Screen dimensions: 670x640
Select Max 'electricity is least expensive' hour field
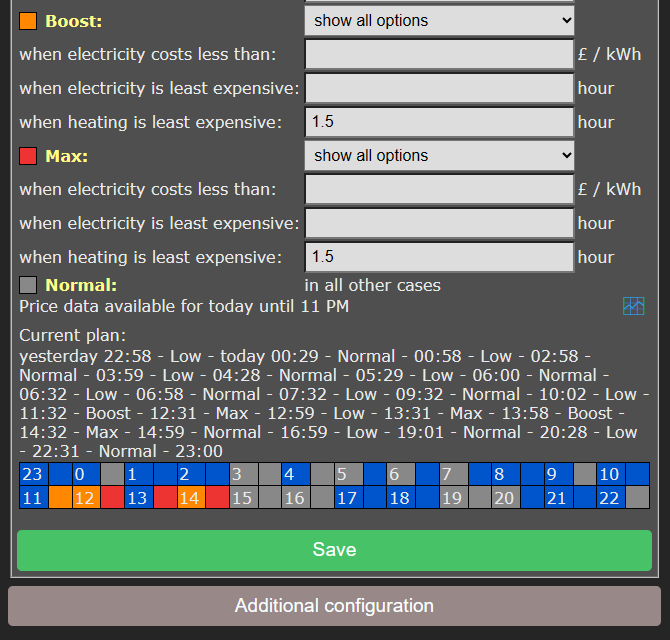439,223
